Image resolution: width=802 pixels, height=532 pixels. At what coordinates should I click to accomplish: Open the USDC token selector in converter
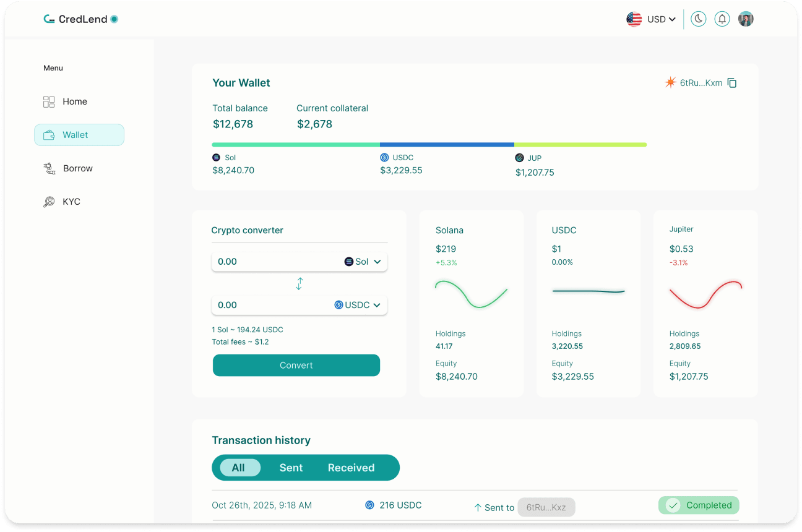coord(358,304)
